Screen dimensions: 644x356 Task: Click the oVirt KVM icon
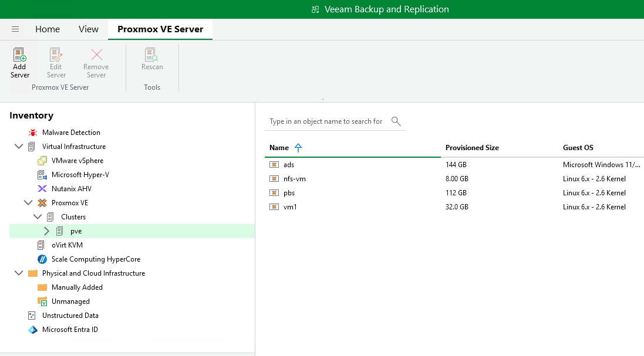pos(41,245)
